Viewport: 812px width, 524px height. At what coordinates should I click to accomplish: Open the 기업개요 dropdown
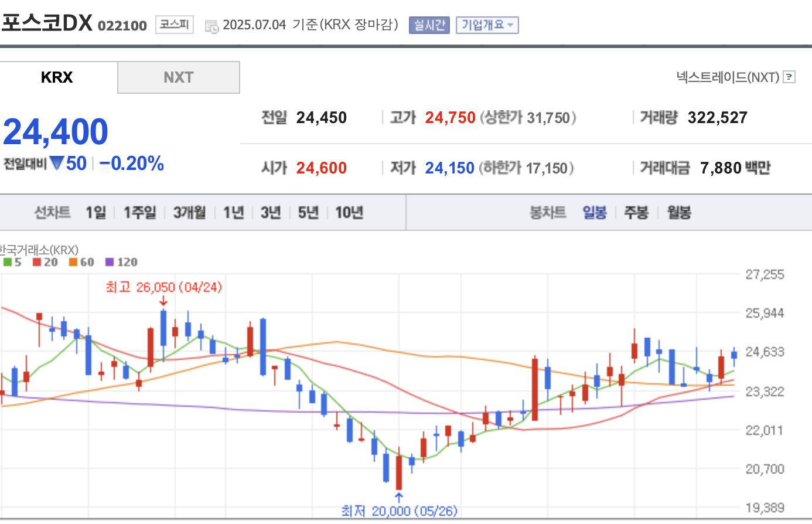[x=487, y=25]
